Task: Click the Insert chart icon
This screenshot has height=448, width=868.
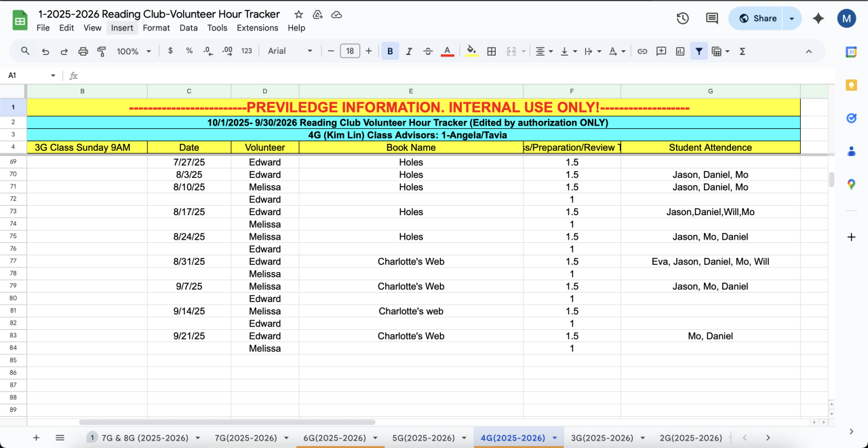Action: pyautogui.click(x=680, y=52)
